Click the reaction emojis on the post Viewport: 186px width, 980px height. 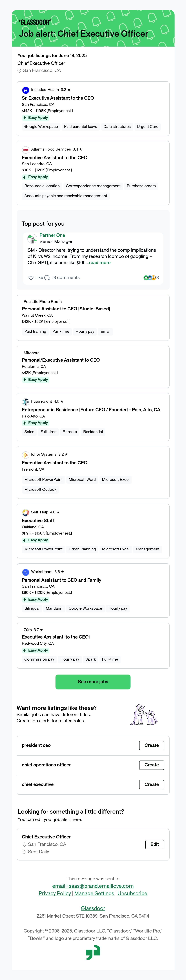pos(150,278)
